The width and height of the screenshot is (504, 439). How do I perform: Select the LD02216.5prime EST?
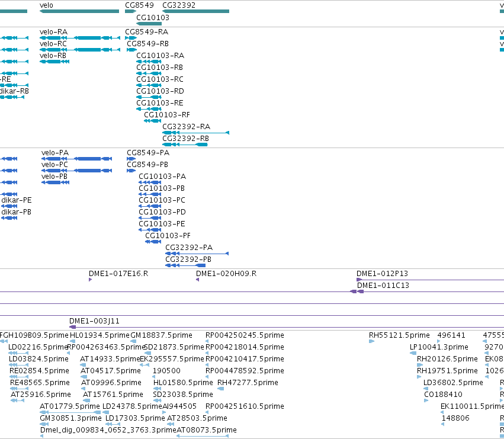(18, 353)
